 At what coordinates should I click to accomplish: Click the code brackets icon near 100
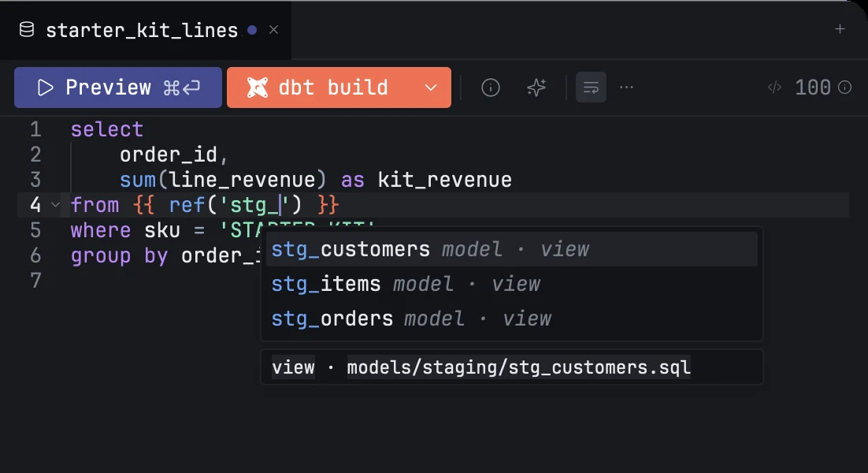coord(774,88)
